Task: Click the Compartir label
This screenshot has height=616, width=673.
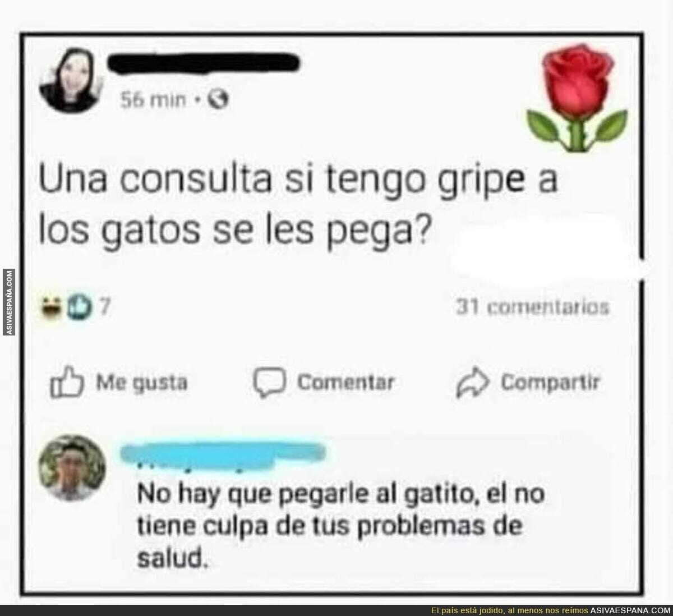Action: (x=551, y=383)
